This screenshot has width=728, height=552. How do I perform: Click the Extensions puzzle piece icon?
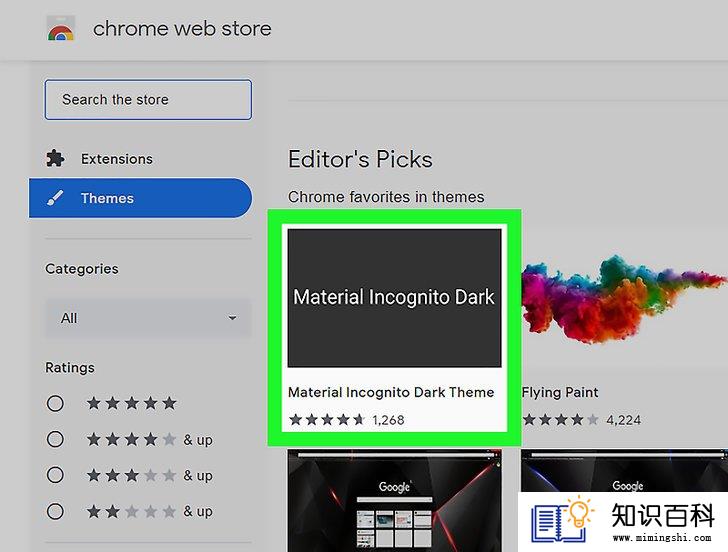(55, 158)
